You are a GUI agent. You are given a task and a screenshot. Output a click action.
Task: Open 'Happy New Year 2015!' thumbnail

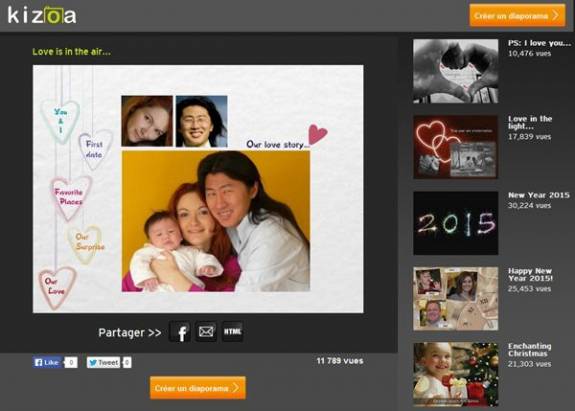coord(455,299)
